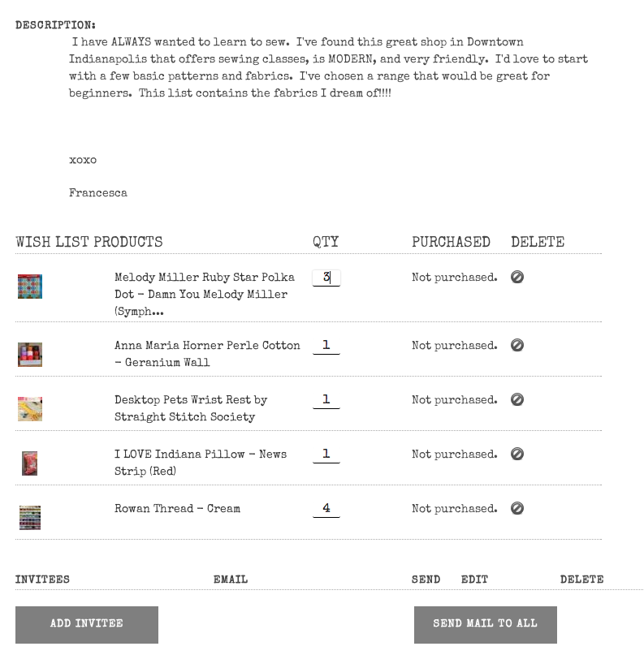
Task: Delete the Melody Miller Polka Dot item
Action: pos(517,278)
